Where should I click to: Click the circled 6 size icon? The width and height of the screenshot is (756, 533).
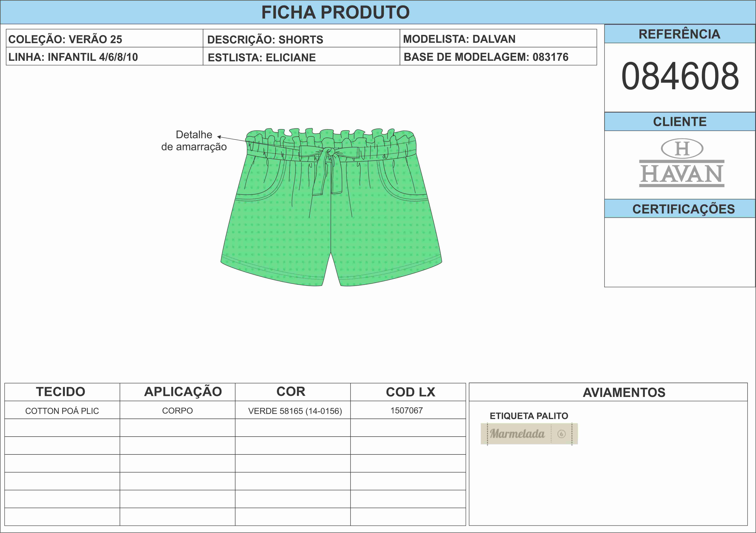point(561,434)
